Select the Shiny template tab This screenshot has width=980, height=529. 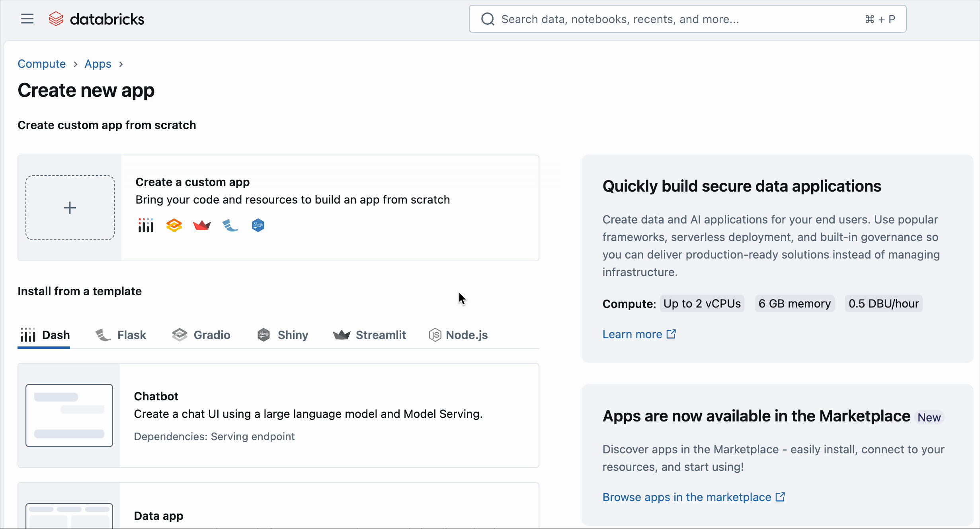(x=283, y=335)
